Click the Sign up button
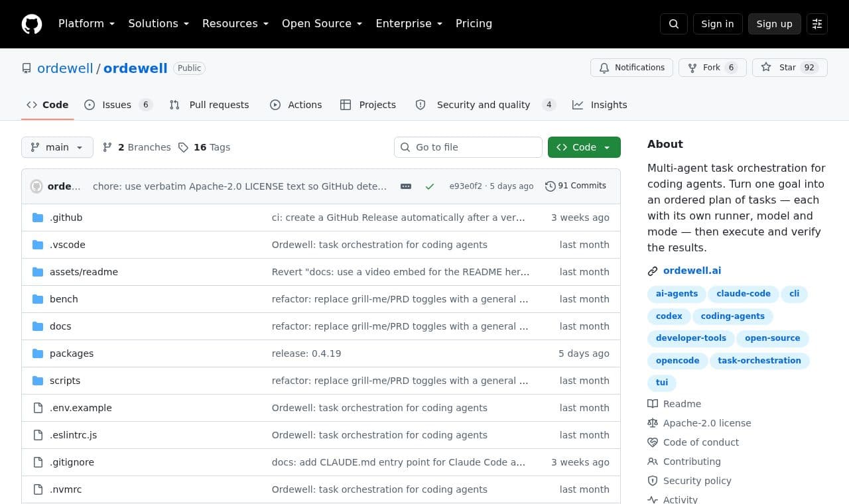The width and height of the screenshot is (849, 504). click(774, 24)
